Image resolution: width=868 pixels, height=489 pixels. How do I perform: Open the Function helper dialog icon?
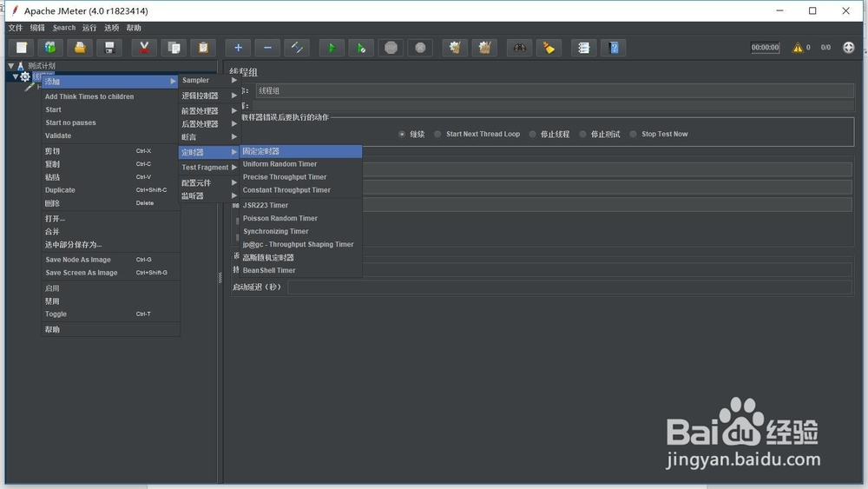pos(583,48)
